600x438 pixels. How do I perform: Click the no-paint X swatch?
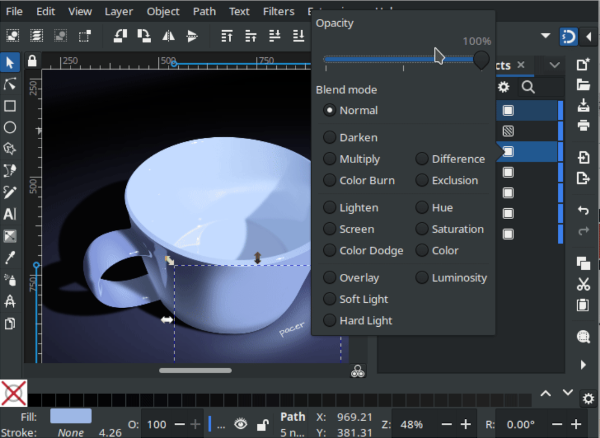pos(13,393)
